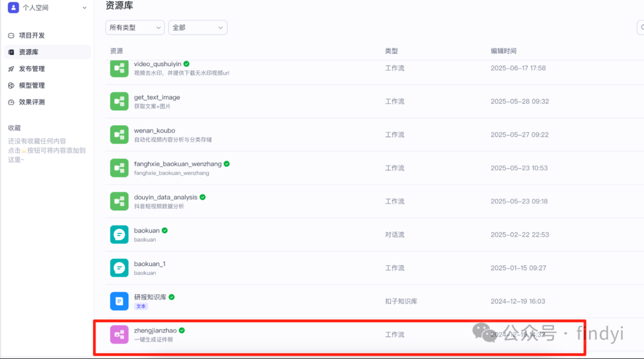Click the 类型 column header

(391, 51)
